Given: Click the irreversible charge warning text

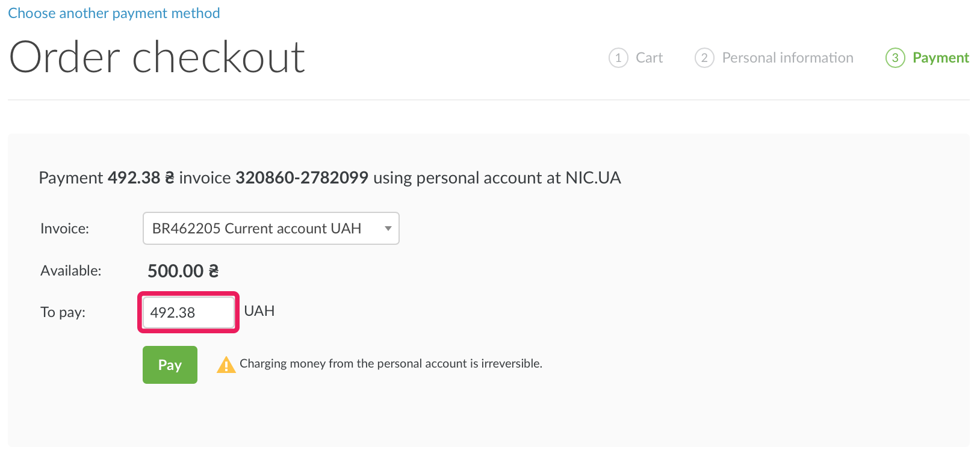Looking at the screenshot, I should [x=391, y=363].
